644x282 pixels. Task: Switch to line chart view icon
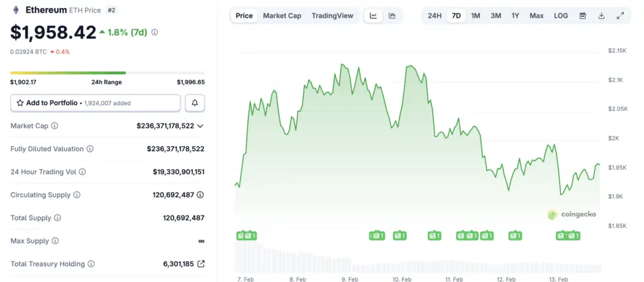coord(373,16)
